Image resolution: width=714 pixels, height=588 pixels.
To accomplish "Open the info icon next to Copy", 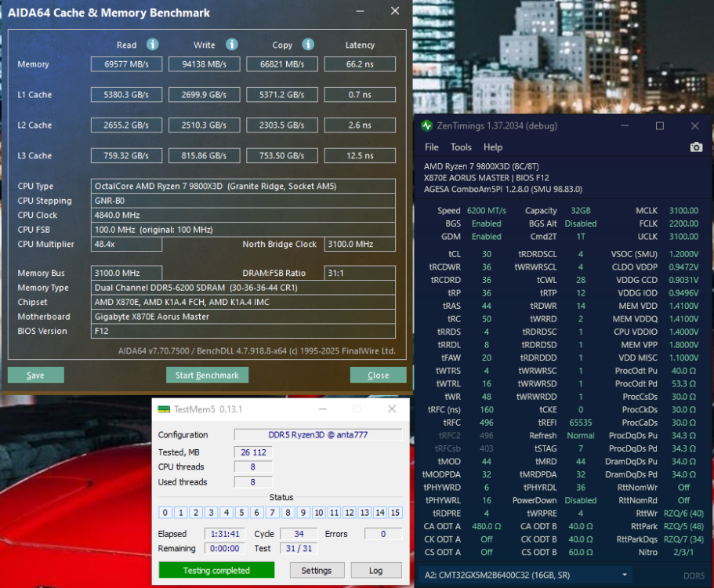I will coord(308,45).
